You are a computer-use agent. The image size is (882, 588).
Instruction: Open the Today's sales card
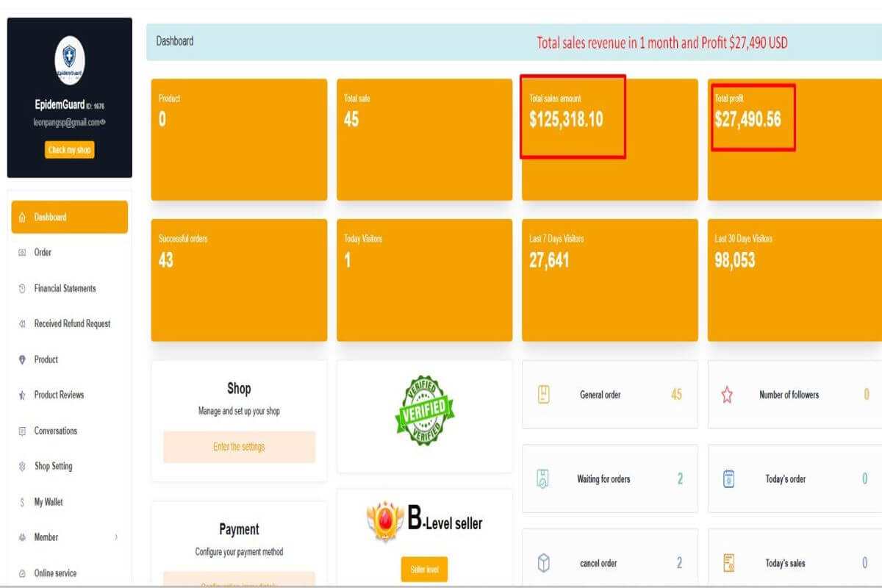[794, 564]
